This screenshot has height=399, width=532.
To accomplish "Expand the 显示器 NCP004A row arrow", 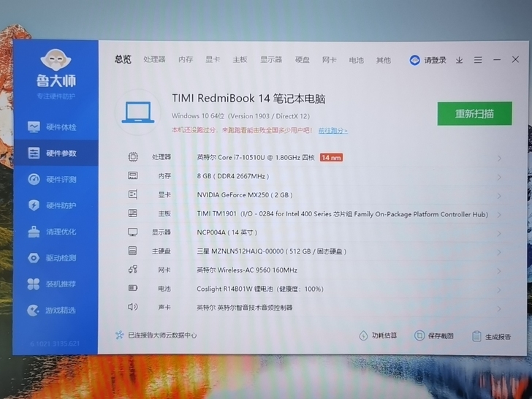I will click(499, 233).
